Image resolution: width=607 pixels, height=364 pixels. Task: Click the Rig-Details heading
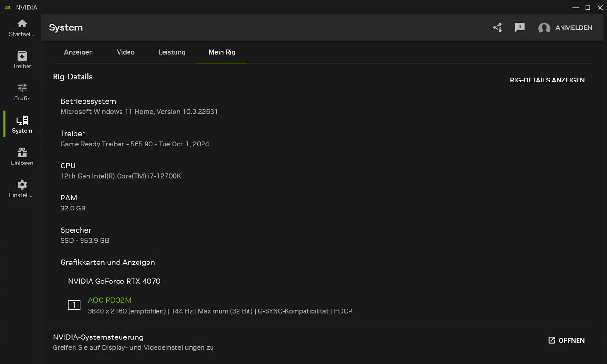(73, 76)
